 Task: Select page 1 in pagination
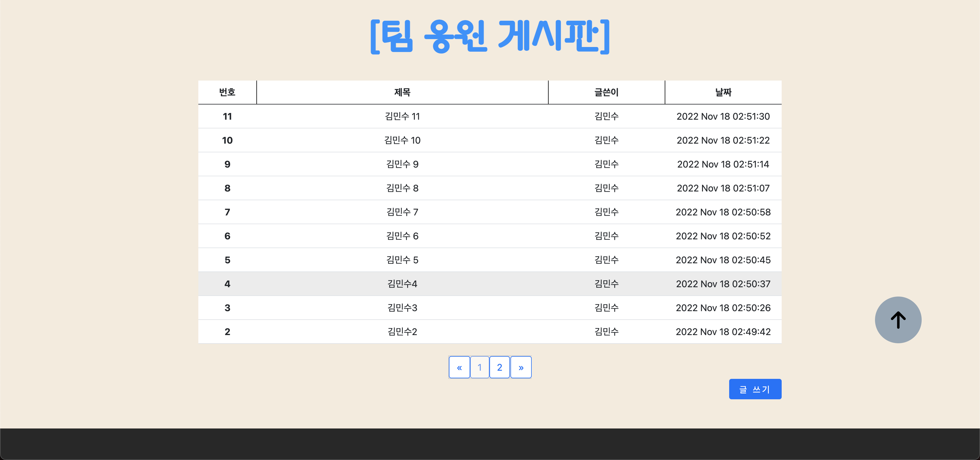click(479, 367)
